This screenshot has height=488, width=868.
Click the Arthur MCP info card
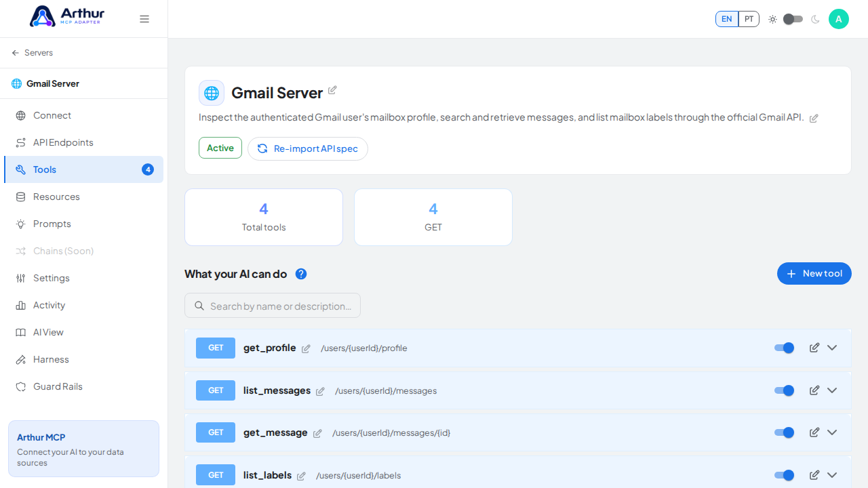tap(84, 449)
